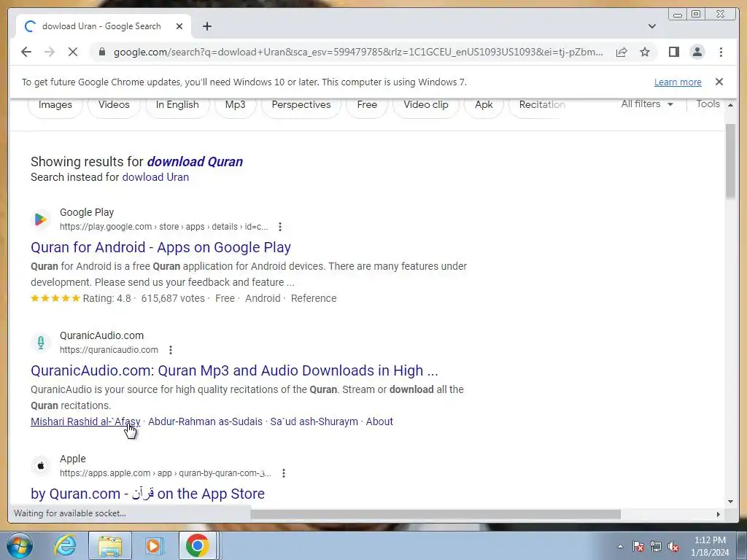Click the vertical scrollbar thumb
This screenshot has height=560, width=747.
(730, 160)
